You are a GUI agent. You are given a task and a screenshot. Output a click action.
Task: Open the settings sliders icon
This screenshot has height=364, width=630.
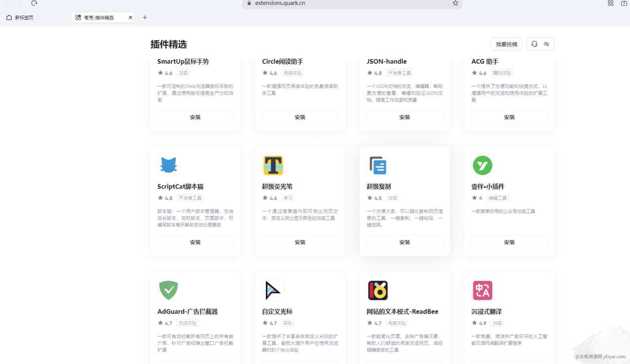coord(547,44)
